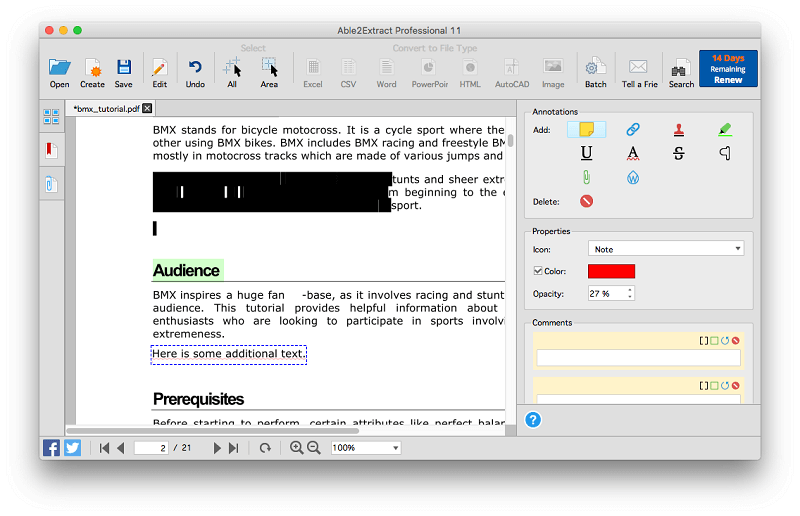Share on Twitter
This screenshot has height=516, width=800.
pos(72,448)
